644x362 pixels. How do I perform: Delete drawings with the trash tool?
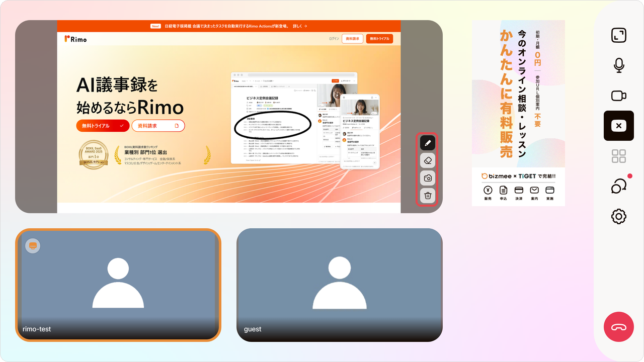pos(428,196)
